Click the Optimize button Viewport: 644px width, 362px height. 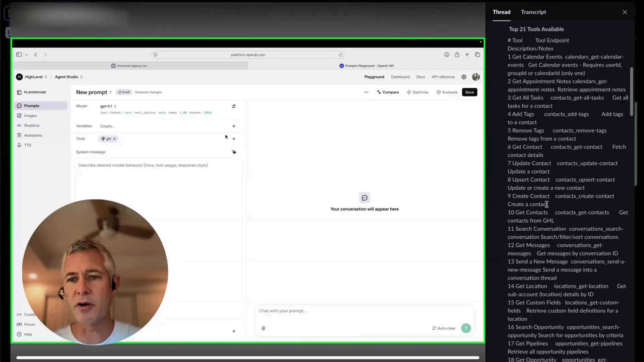(x=418, y=92)
